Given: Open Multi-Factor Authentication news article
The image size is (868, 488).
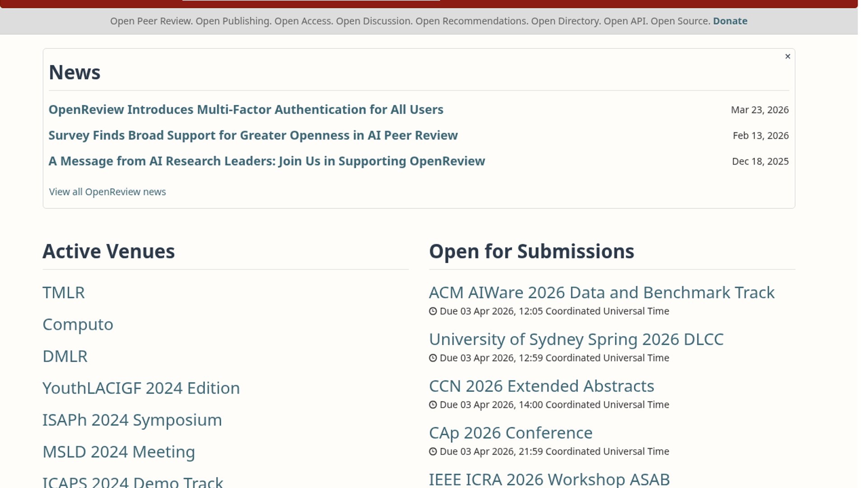Looking at the screenshot, I should (245, 110).
